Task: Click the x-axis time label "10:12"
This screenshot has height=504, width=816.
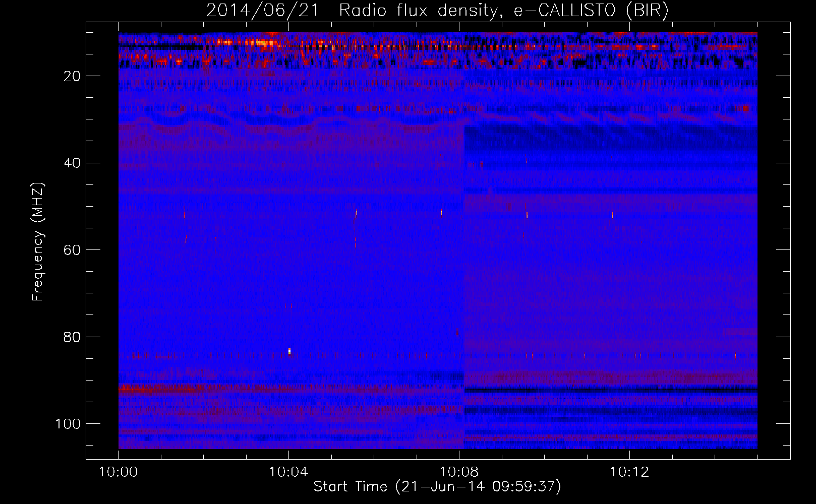Action: pyautogui.click(x=629, y=472)
